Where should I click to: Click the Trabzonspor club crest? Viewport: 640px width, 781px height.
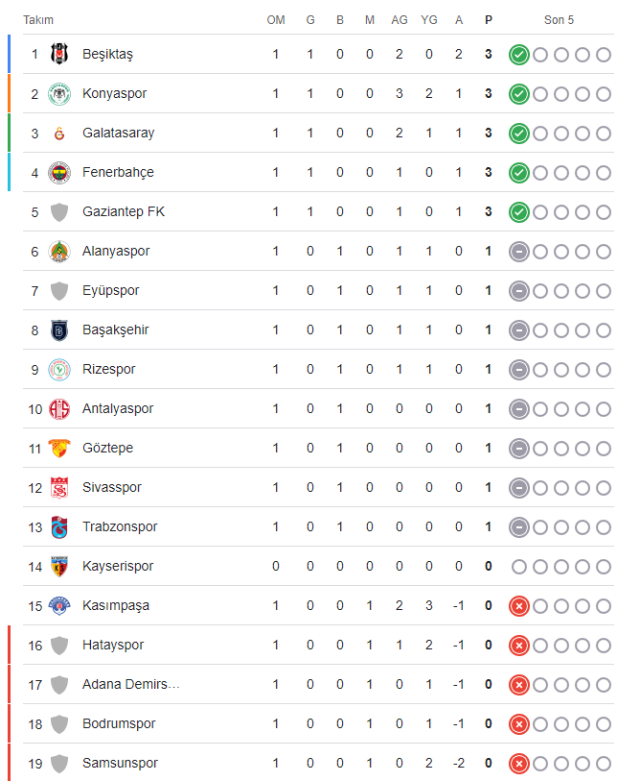(60, 527)
